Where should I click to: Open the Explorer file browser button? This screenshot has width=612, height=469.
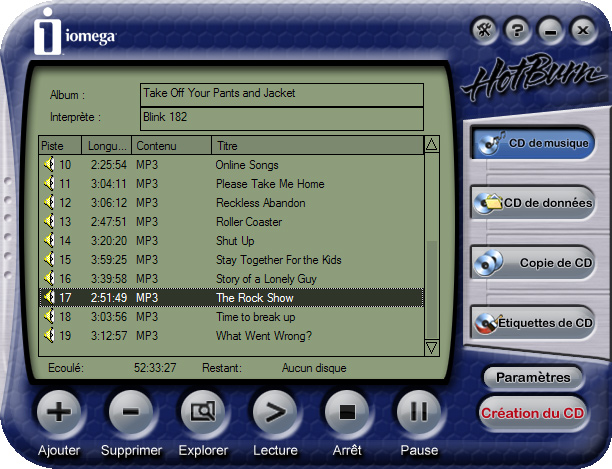coord(204,411)
